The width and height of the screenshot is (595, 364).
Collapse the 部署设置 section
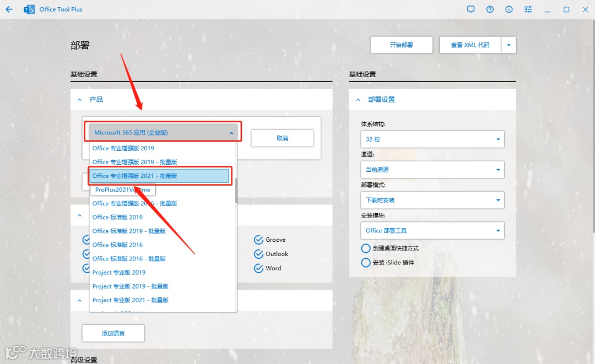tap(358, 100)
